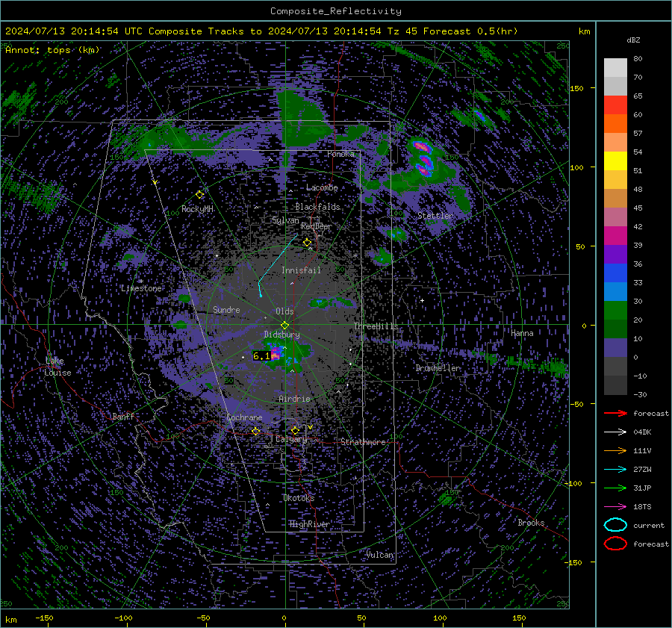Select the red 60–65 dBZ swatch
Viewport: 672px width, 628px height.
pyautogui.click(x=615, y=105)
